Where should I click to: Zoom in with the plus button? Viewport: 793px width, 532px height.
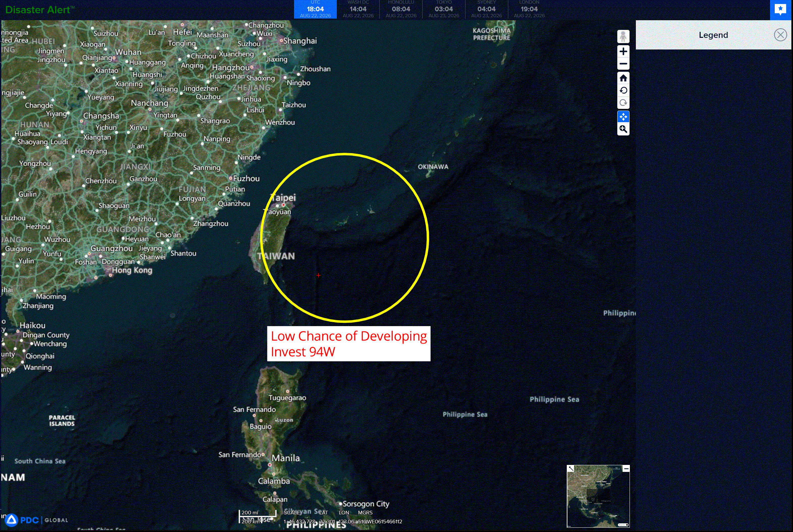pos(623,51)
